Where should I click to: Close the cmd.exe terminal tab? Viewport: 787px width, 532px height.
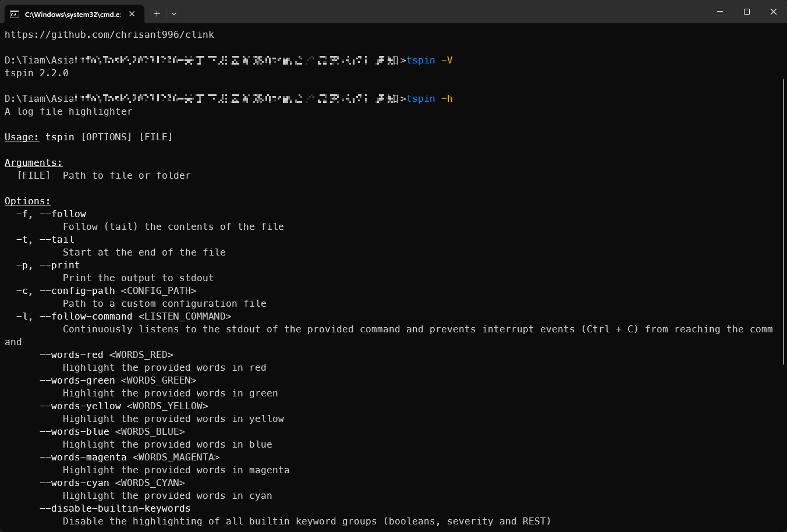coord(132,14)
